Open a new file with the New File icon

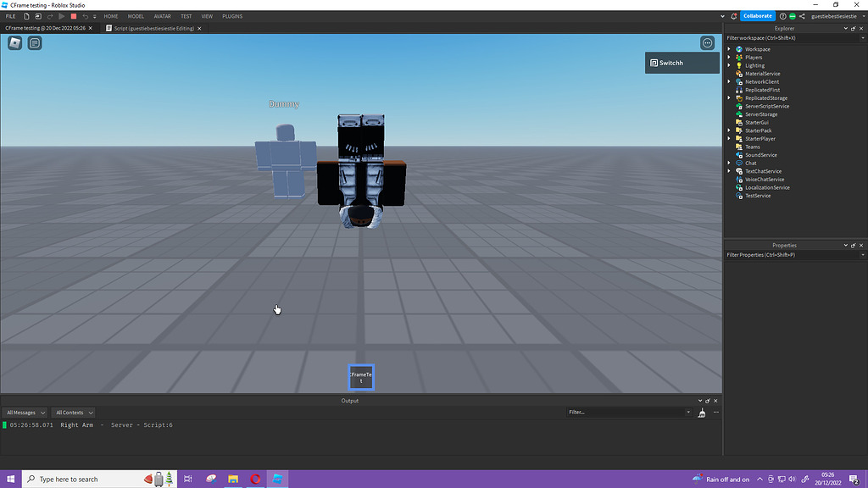[x=26, y=16]
